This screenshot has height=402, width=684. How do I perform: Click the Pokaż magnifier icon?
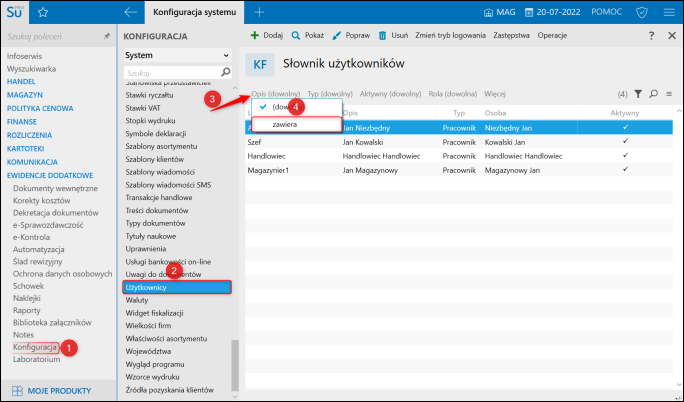[x=296, y=35]
